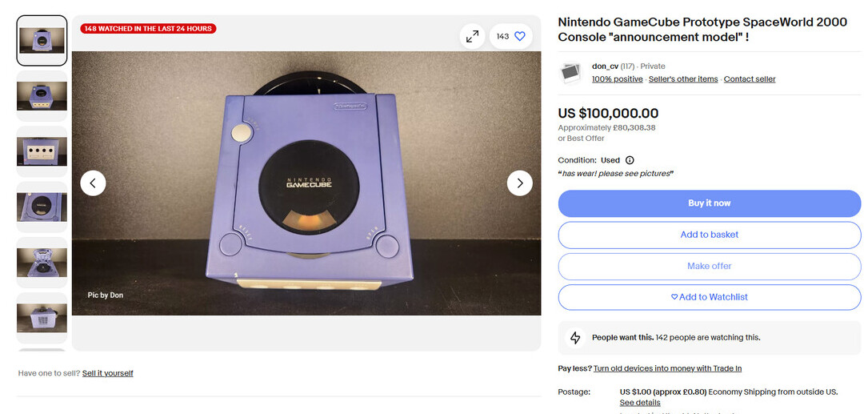Show the next product image

pyautogui.click(x=520, y=183)
